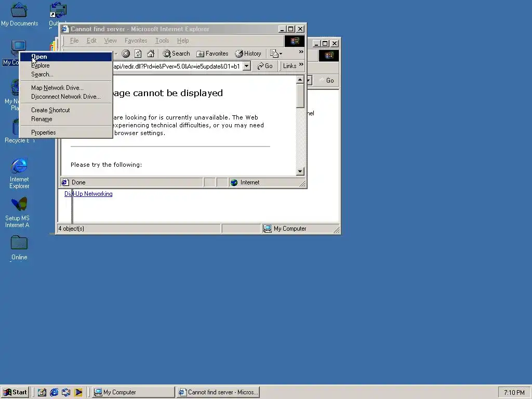The image size is (532, 399).
Task: Open the Dial-Up Networking link
Action: [x=88, y=194]
